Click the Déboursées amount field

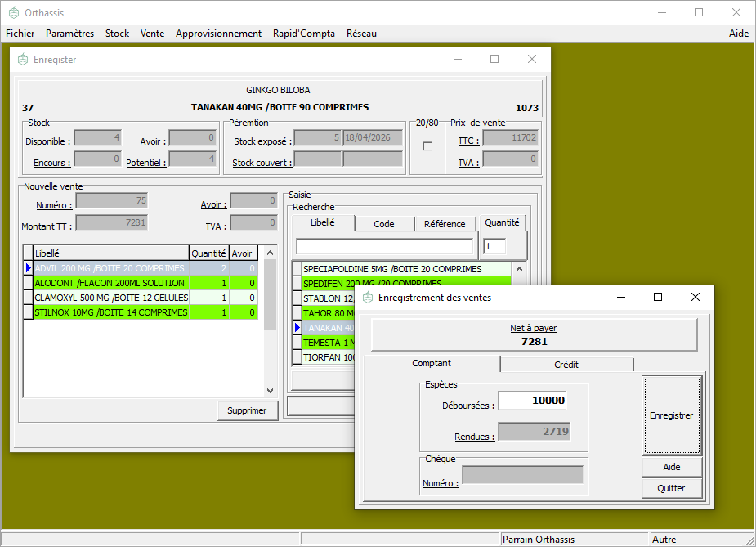point(532,401)
